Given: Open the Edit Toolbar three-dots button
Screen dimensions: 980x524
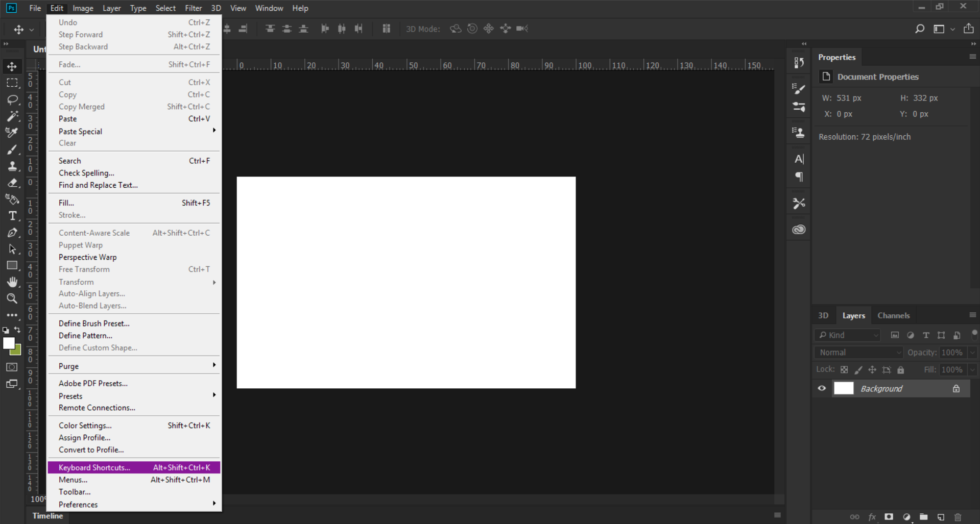Looking at the screenshot, I should [12, 315].
